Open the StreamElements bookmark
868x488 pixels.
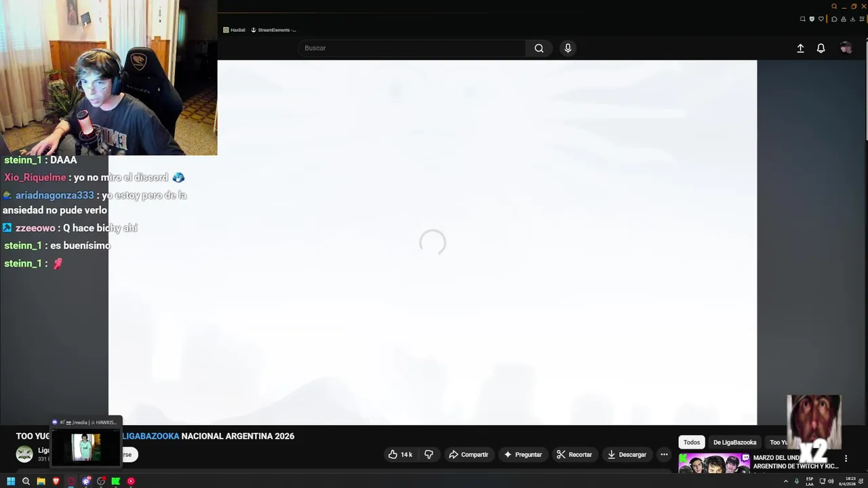point(273,30)
